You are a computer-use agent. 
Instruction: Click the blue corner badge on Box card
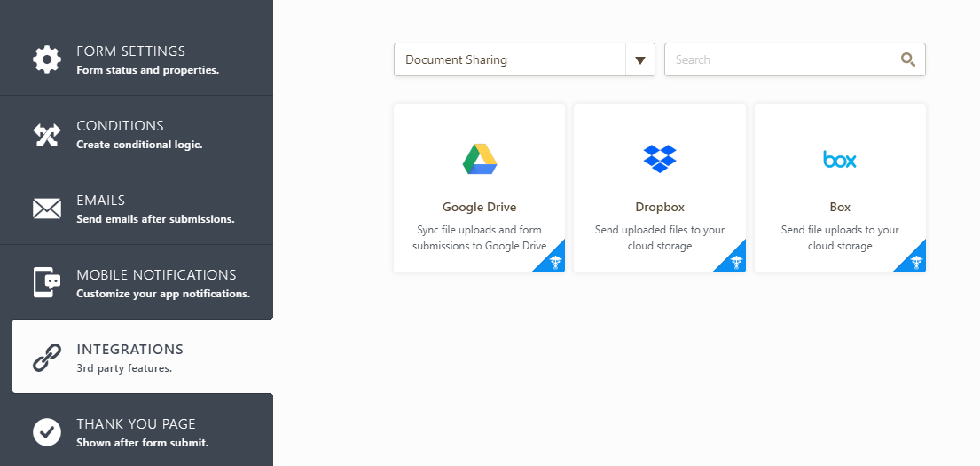point(915,262)
